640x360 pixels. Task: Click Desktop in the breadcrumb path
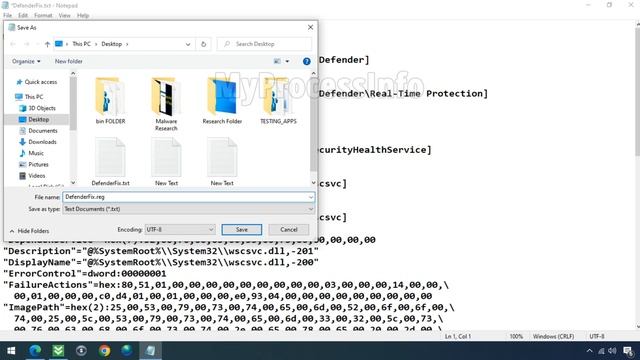tap(111, 44)
